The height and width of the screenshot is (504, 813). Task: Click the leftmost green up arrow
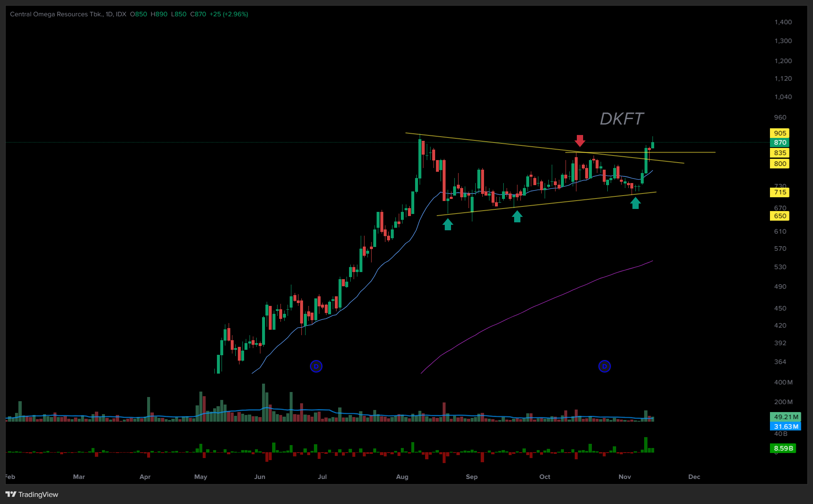tap(448, 224)
